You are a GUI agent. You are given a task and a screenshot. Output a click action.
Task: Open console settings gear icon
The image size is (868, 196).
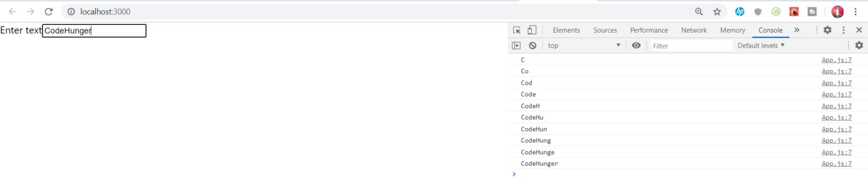(859, 46)
